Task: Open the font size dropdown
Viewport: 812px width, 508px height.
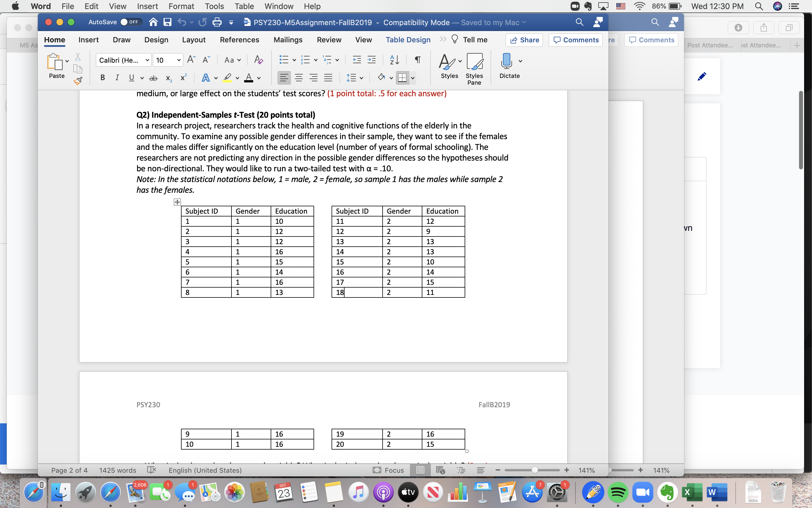Action: tap(179, 60)
